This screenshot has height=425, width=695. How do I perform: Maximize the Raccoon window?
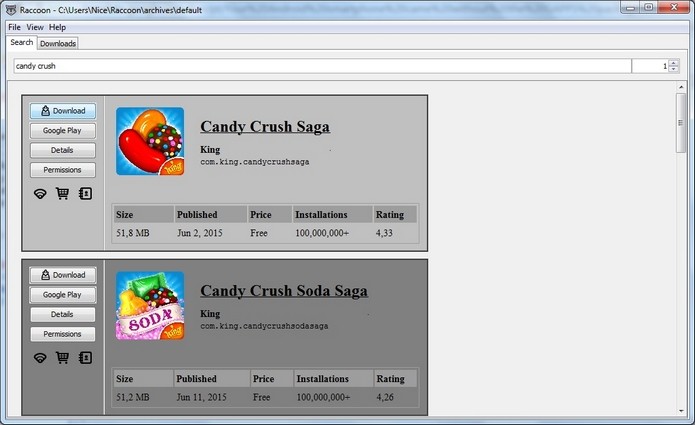[648, 7]
